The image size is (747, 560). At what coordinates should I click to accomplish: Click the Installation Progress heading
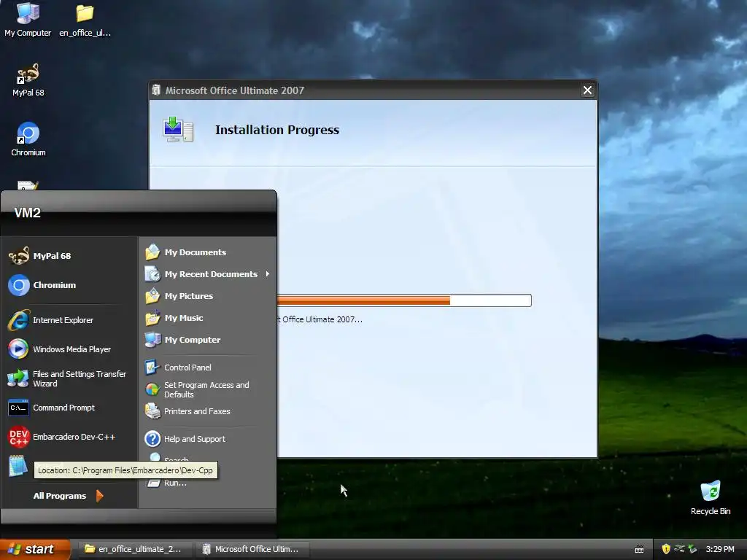(277, 130)
